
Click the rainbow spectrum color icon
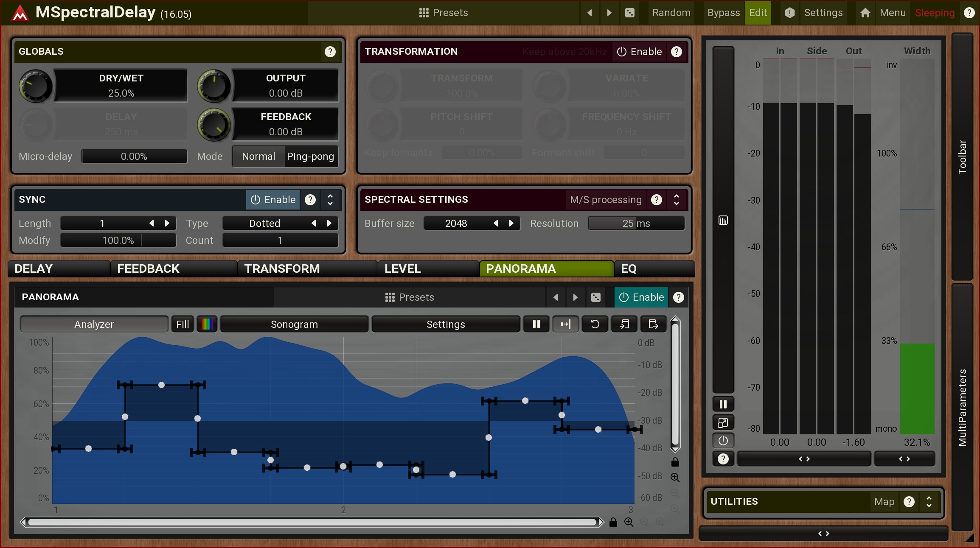(207, 324)
